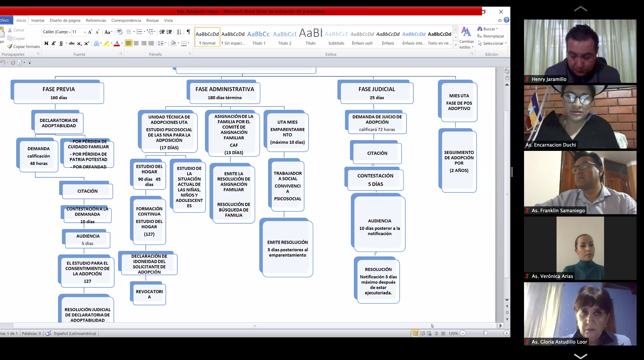Open the Insertar ribbon tab

[x=38, y=21]
